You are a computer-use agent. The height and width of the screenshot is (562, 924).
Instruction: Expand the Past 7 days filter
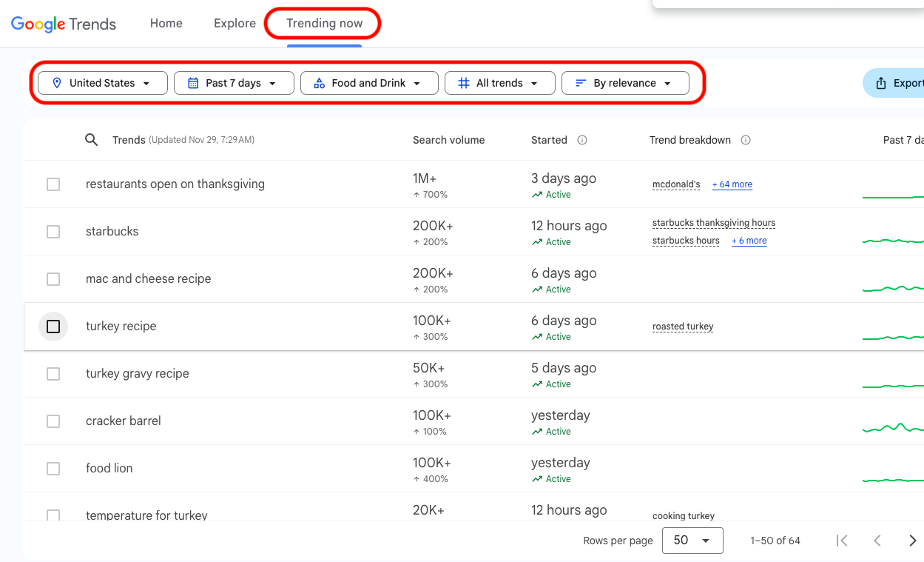tap(234, 83)
